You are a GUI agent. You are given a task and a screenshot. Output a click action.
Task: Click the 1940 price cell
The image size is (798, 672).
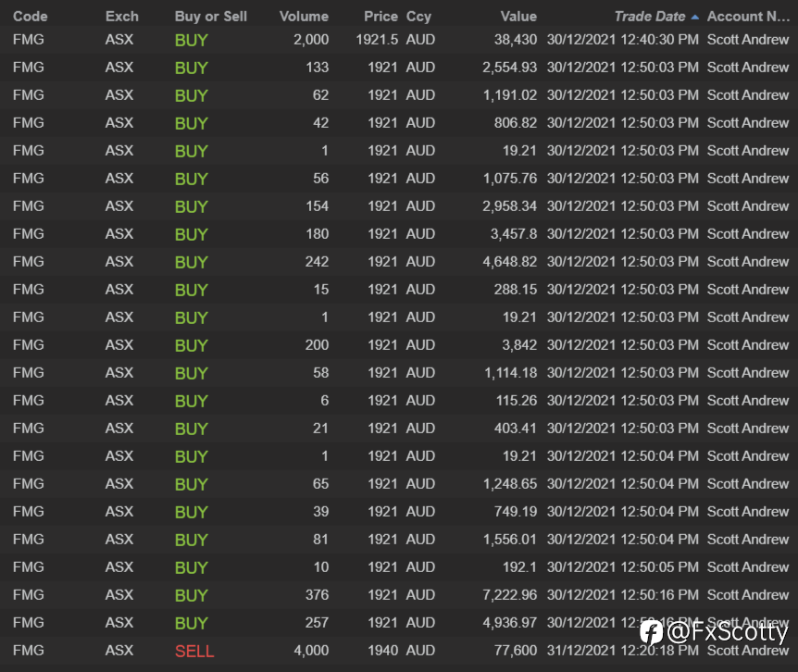coord(382,650)
